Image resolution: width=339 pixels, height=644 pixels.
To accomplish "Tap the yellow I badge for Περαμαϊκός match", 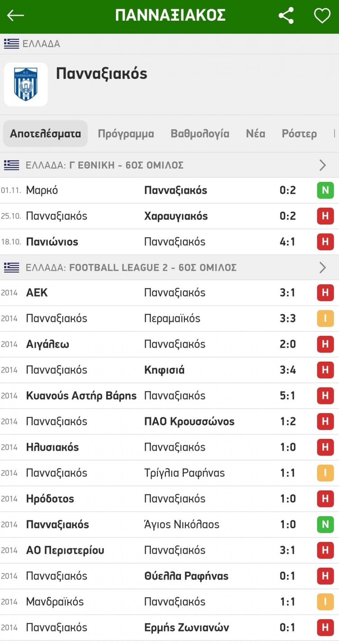I will (325, 318).
